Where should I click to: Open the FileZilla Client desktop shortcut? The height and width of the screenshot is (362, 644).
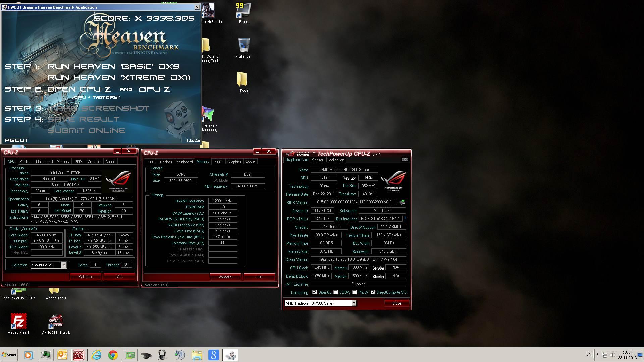click(18, 324)
